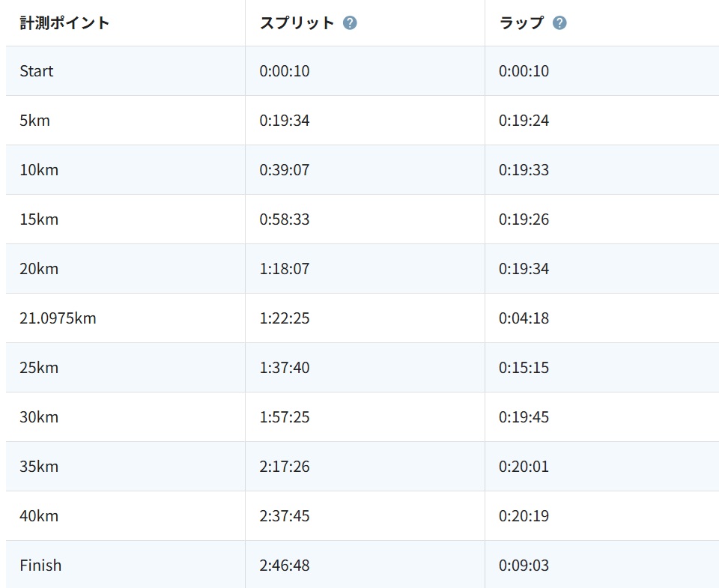Click the 10km split time 0:39:07

(x=285, y=170)
